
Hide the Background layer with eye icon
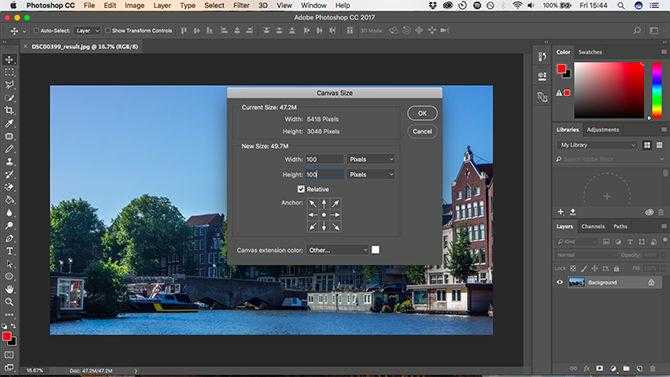[560, 283]
